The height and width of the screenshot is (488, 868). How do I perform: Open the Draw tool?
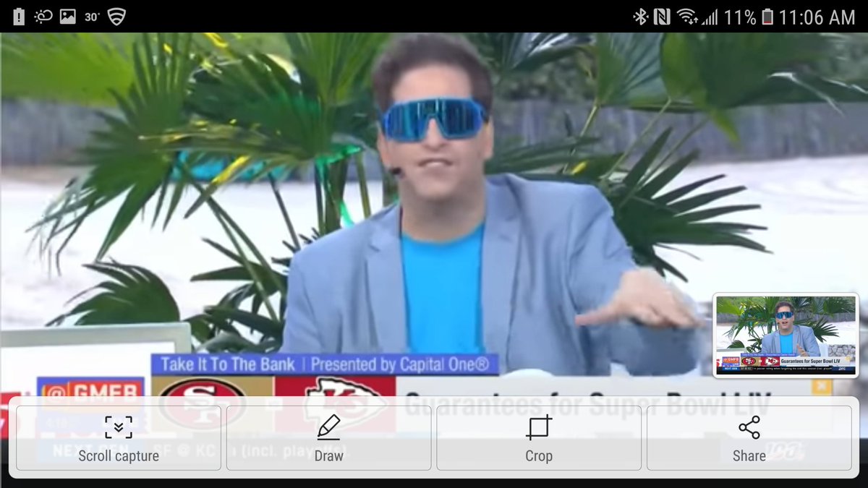(x=328, y=438)
